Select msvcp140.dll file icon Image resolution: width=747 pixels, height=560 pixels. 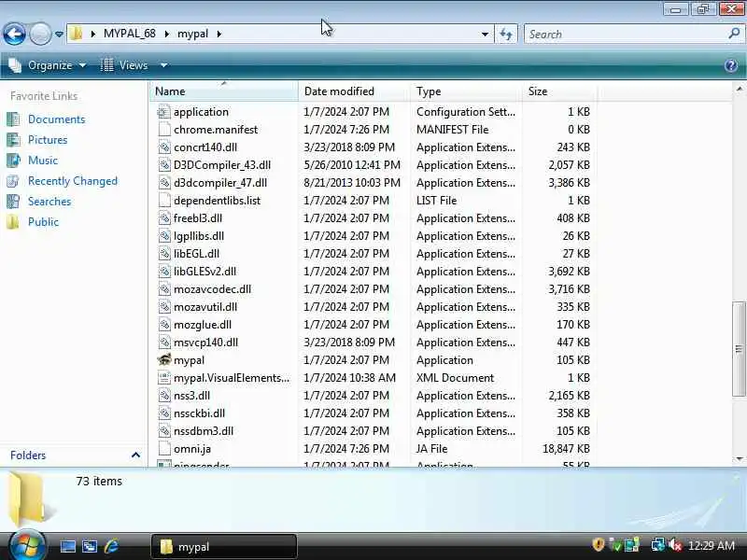pos(163,343)
